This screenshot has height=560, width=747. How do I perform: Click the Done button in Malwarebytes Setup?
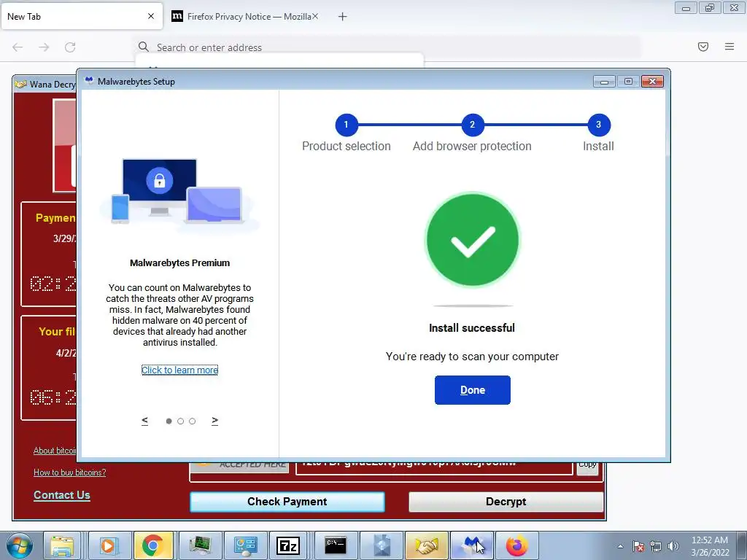472,390
